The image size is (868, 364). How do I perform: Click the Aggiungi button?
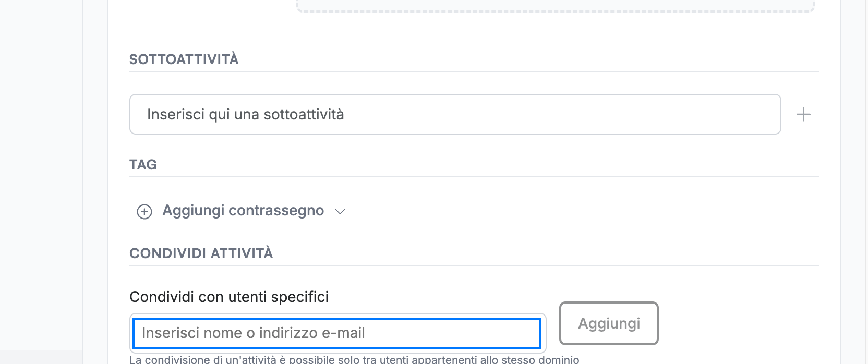pos(609,323)
